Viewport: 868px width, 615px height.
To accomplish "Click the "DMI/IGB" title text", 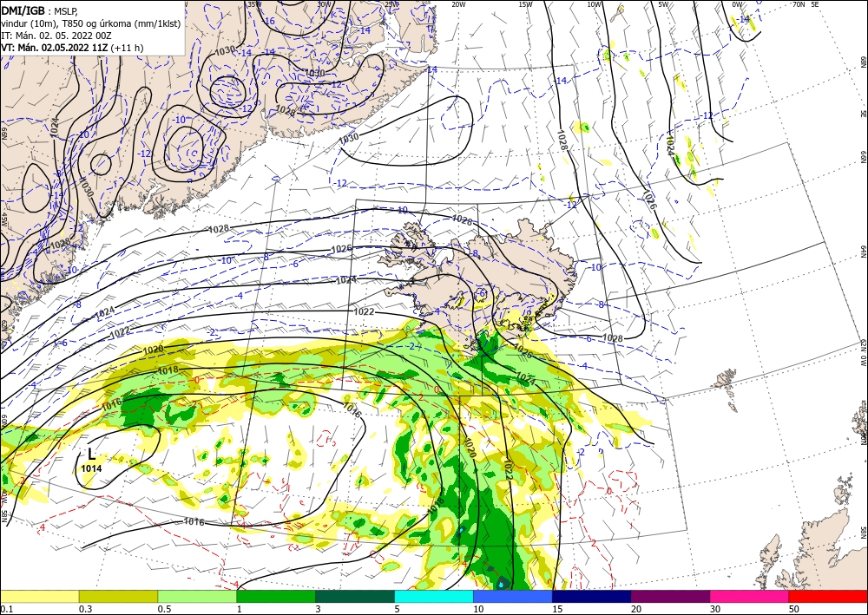I will (23, 10).
